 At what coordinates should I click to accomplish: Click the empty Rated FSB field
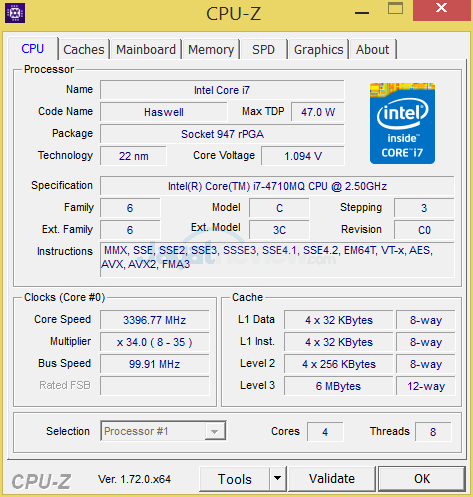tap(155, 386)
